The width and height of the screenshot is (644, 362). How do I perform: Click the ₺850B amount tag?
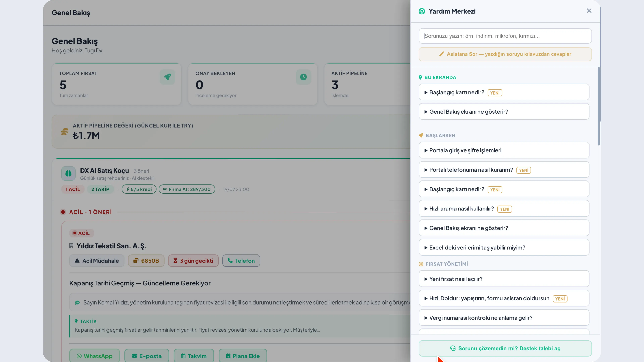[146, 261]
